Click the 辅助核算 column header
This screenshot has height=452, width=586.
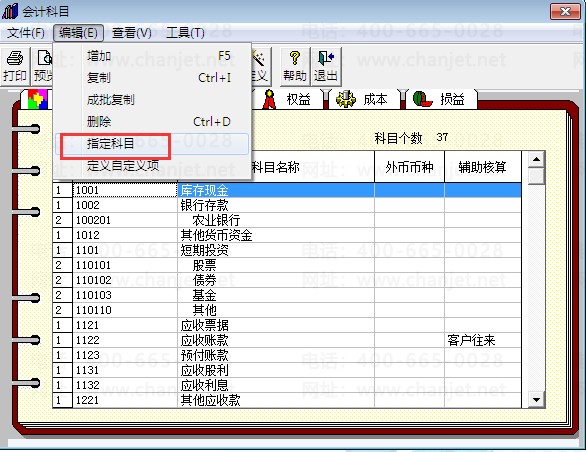[482, 167]
